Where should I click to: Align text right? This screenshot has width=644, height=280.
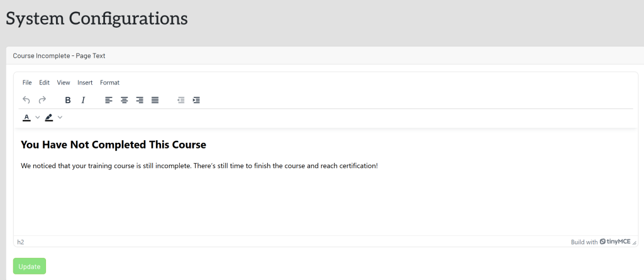tap(140, 100)
